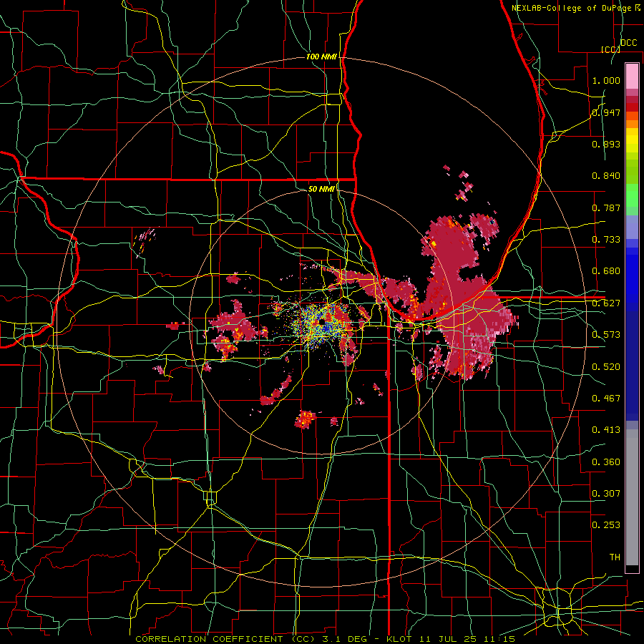Select the 0.947 value on the color scale

pyautogui.click(x=606, y=112)
